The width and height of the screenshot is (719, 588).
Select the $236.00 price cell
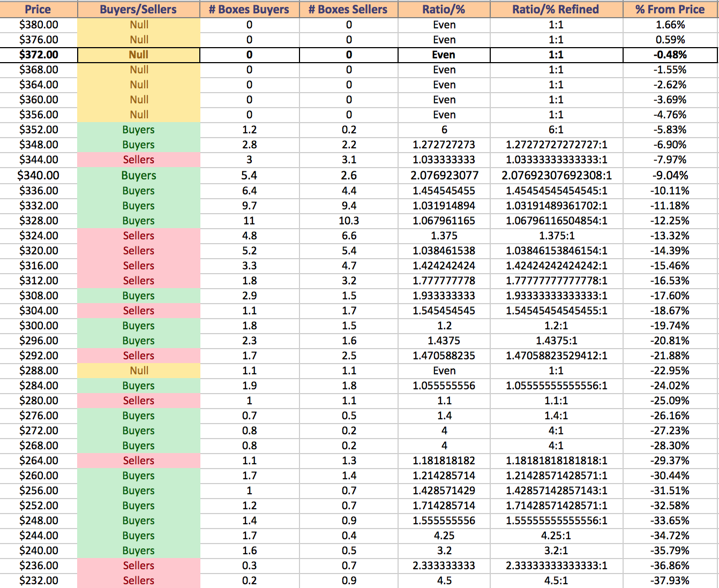(39, 566)
